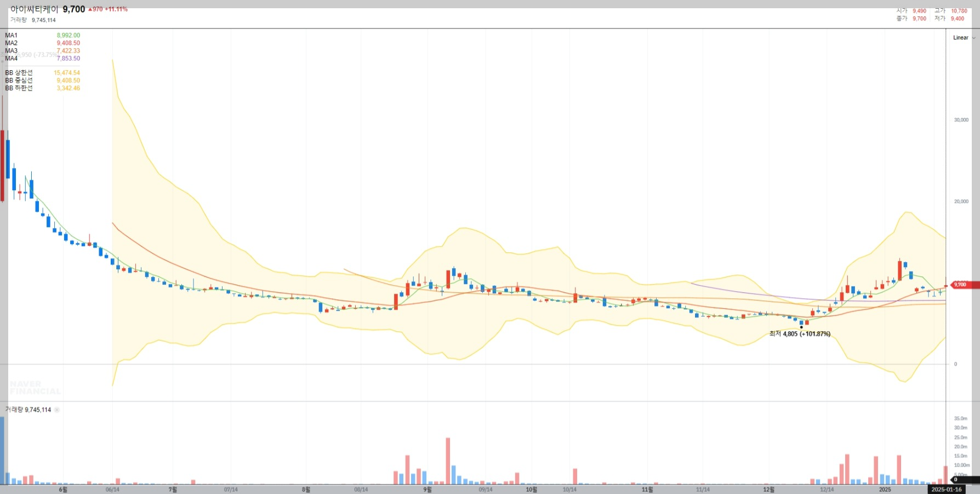Select the BB 중심선 9,408.50 legend entry

42,80
